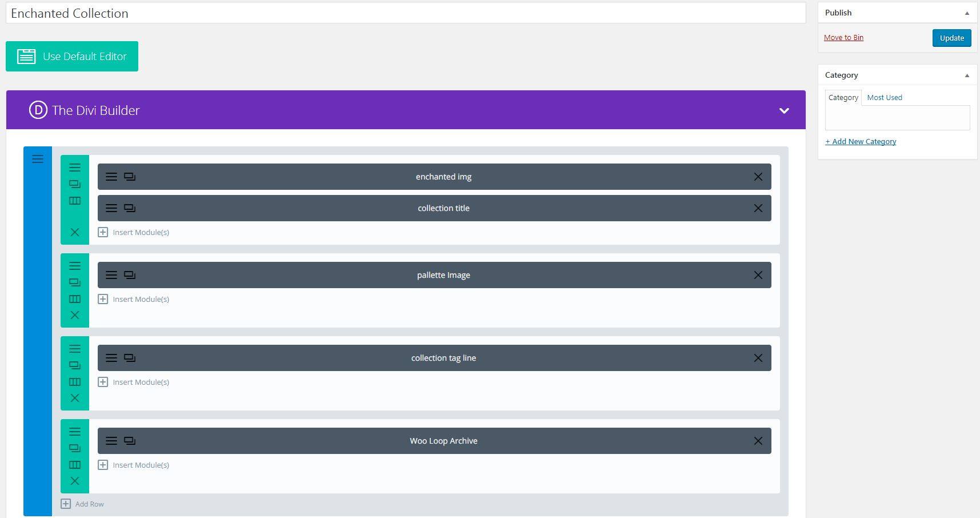
Task: Delete the collection tag line row
Action: (x=75, y=398)
